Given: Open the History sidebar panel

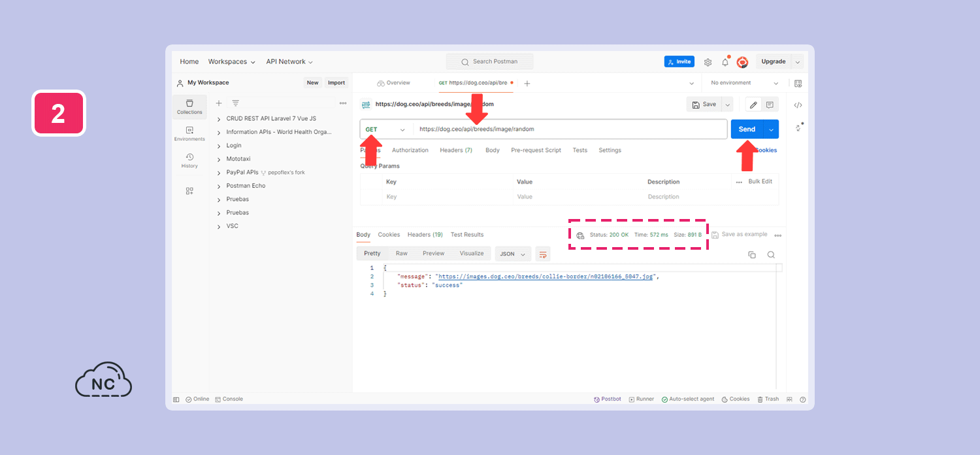Looking at the screenshot, I should (189, 161).
